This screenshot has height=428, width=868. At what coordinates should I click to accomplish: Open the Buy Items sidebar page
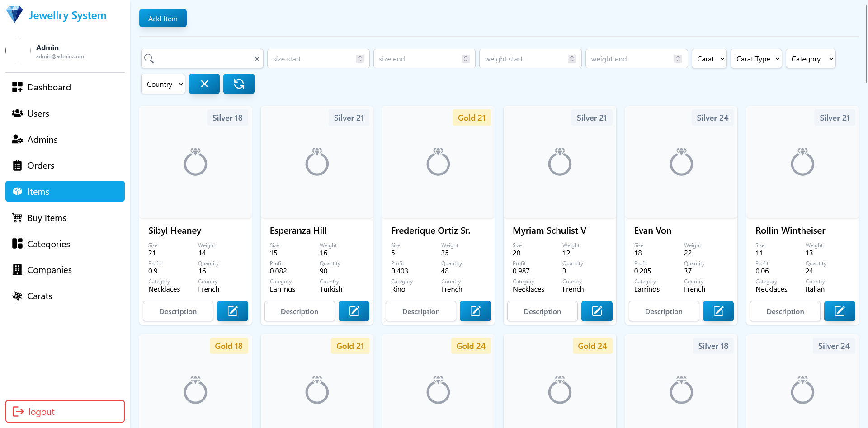point(47,218)
